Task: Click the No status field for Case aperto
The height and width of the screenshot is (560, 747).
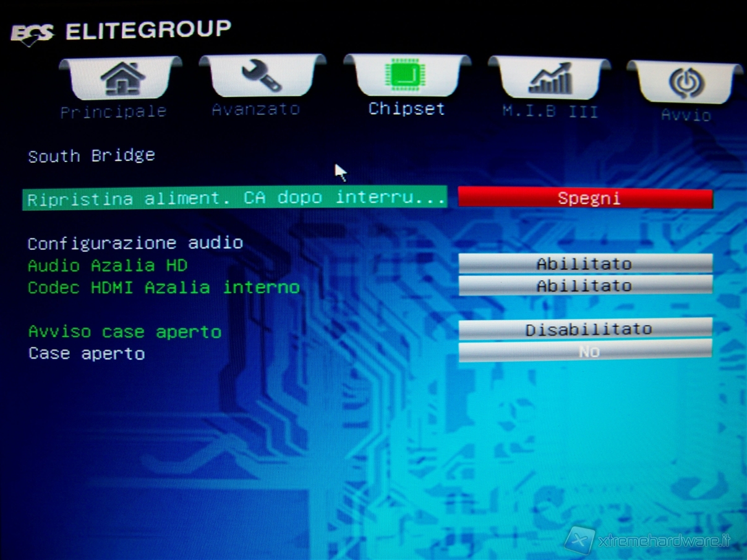Action: click(x=585, y=351)
